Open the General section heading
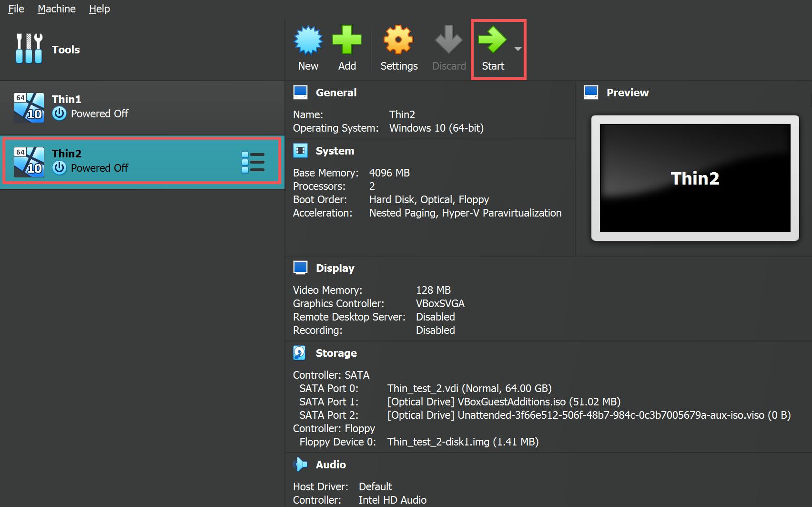The width and height of the screenshot is (812, 507). 336,93
